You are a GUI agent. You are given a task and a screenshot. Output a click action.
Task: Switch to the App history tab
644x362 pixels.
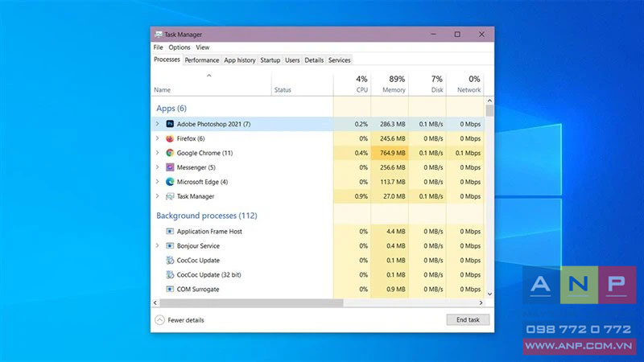239,60
